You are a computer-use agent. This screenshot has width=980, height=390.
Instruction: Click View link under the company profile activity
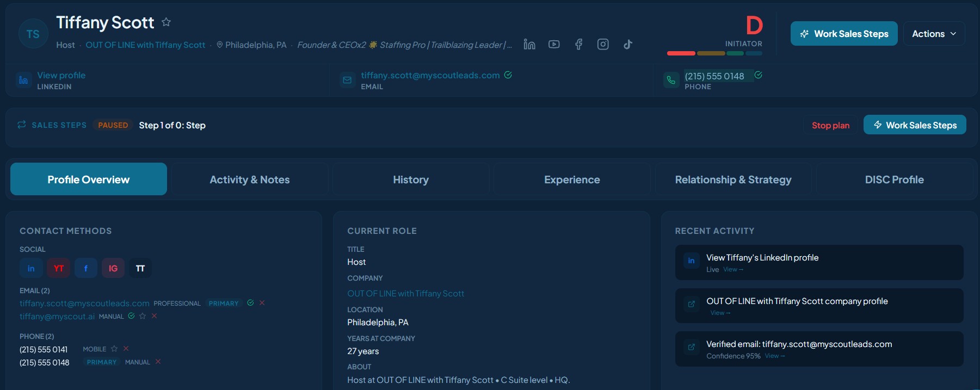coord(720,313)
